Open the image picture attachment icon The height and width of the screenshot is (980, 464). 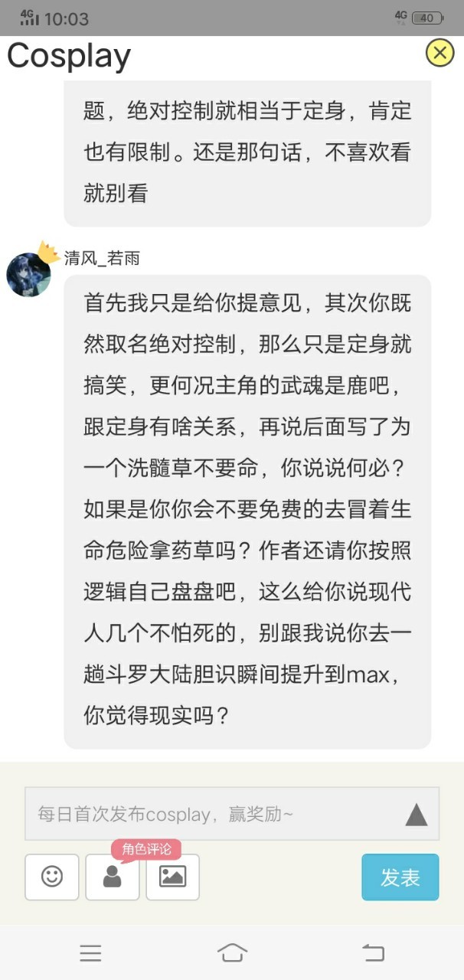click(172, 877)
